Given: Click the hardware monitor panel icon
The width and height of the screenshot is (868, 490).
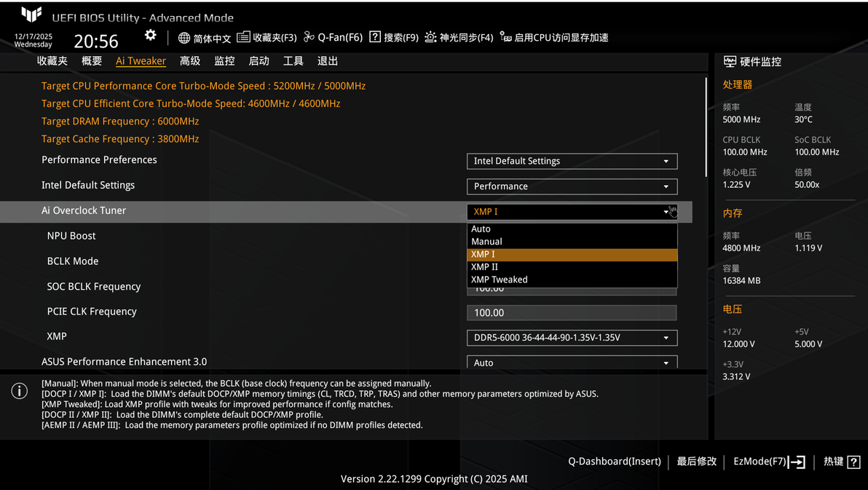Looking at the screenshot, I should (x=730, y=61).
